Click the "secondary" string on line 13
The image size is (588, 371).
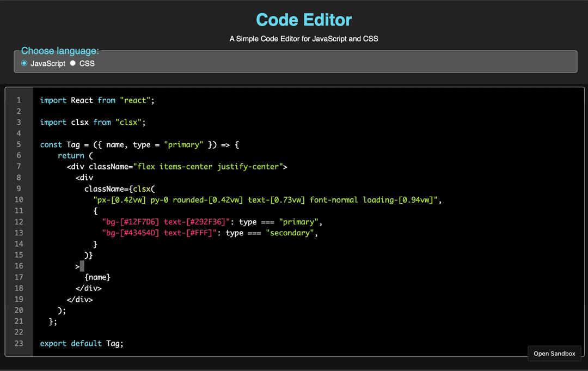coord(289,233)
